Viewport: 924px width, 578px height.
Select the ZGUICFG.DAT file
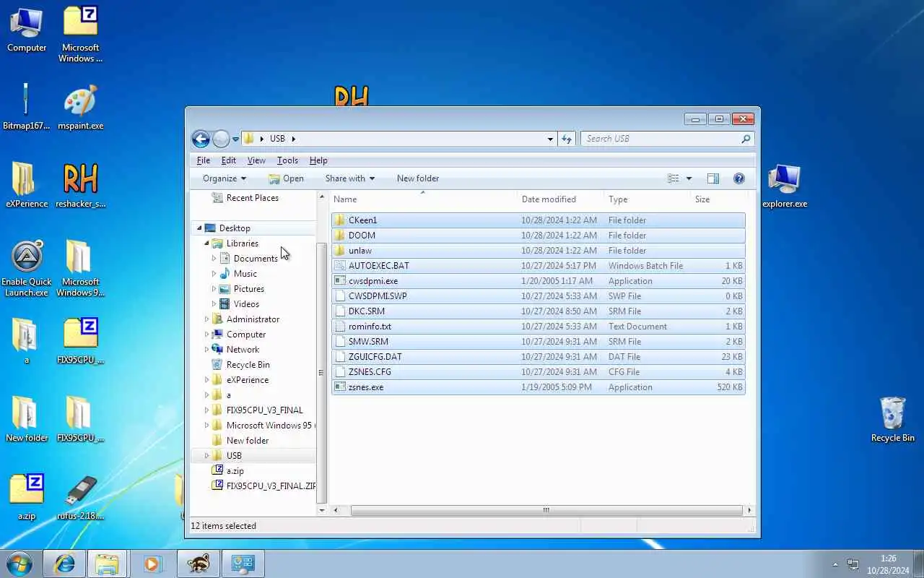pyautogui.click(x=539, y=357)
